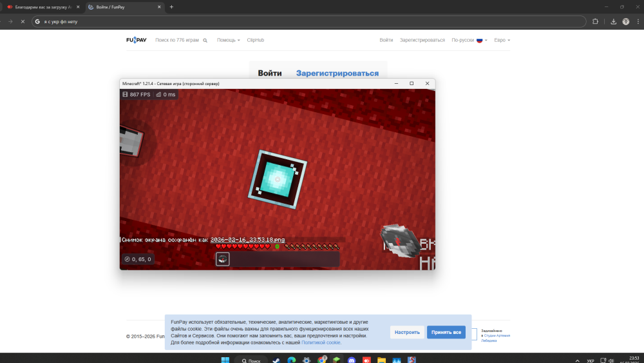Screen dimensions: 644x363
Task: Click the Принять все cookie button
Action: [446, 332]
